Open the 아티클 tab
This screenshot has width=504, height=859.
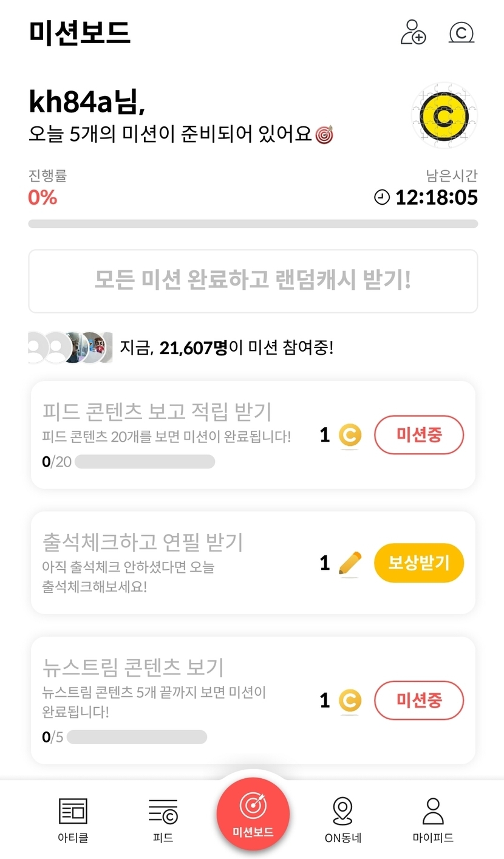73,820
